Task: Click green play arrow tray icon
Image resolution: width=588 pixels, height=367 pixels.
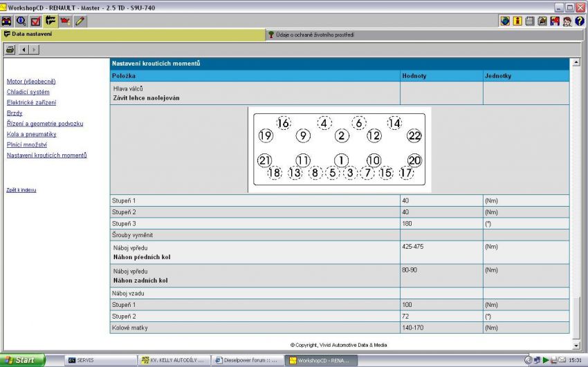Action: pos(546,360)
